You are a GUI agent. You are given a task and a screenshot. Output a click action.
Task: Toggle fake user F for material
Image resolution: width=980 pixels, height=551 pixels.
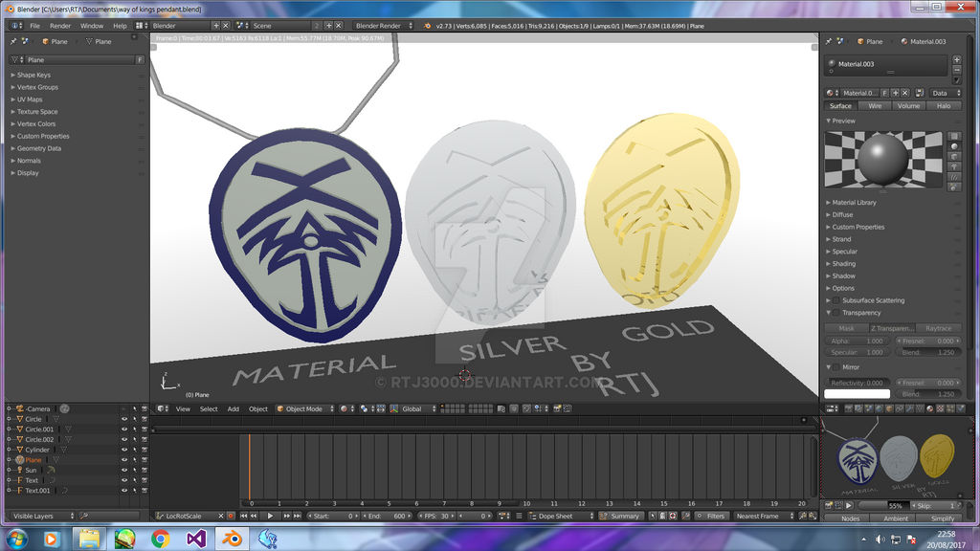[x=885, y=93]
